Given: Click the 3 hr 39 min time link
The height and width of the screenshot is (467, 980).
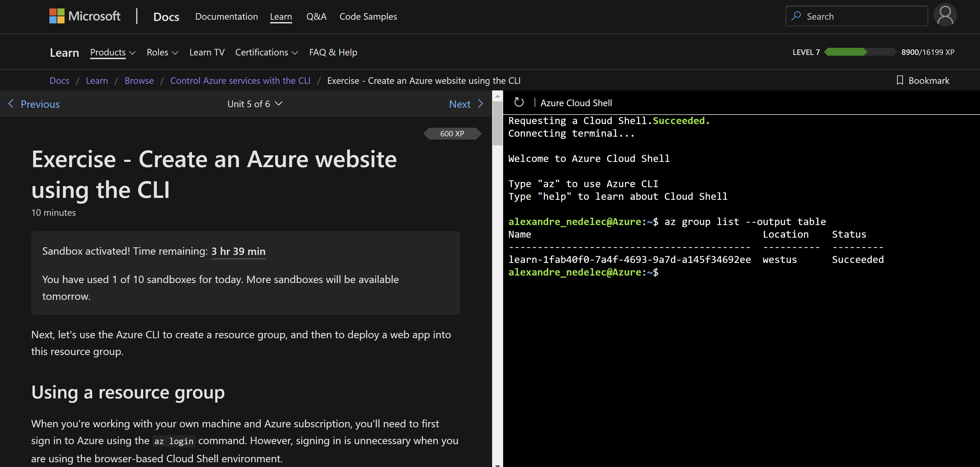Looking at the screenshot, I should coord(238,251).
